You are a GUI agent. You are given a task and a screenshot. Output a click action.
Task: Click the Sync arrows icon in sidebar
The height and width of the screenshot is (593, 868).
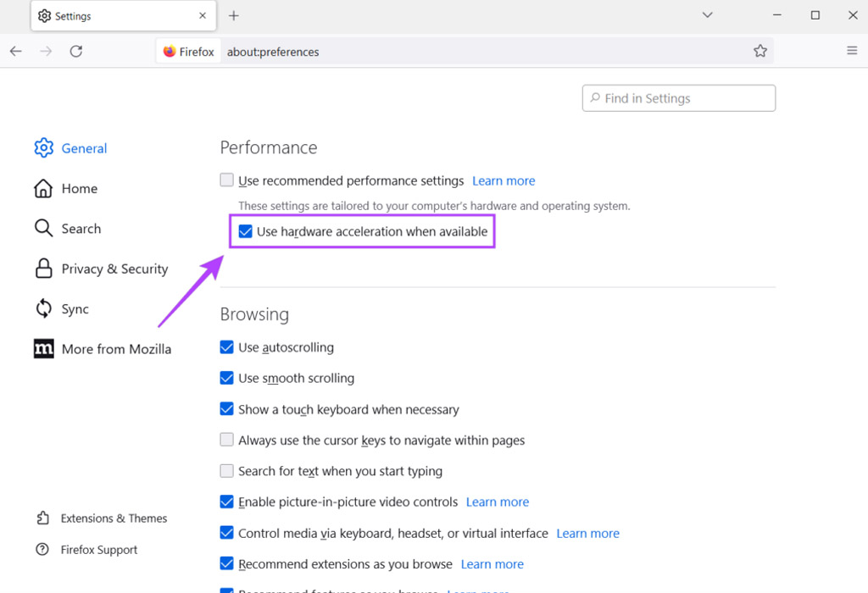pos(44,308)
